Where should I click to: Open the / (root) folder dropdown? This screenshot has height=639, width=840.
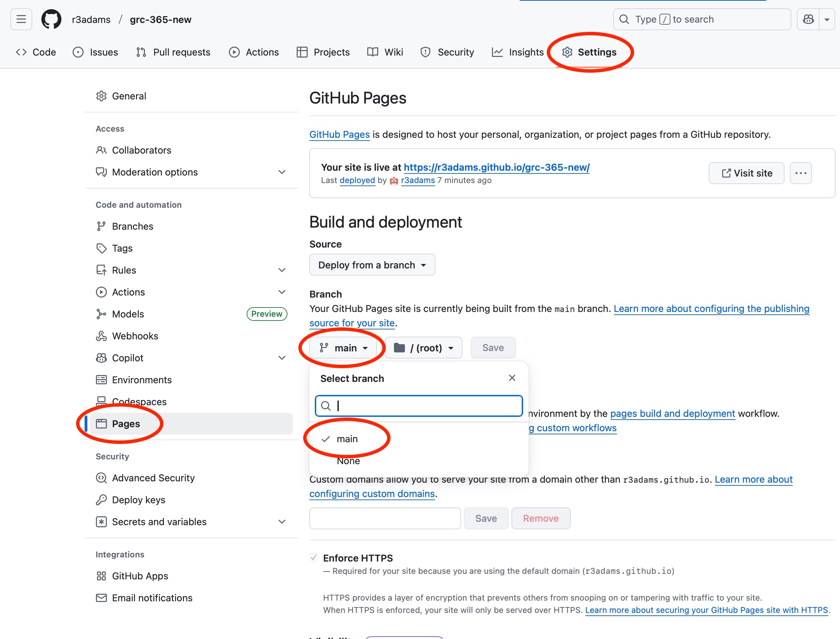424,348
